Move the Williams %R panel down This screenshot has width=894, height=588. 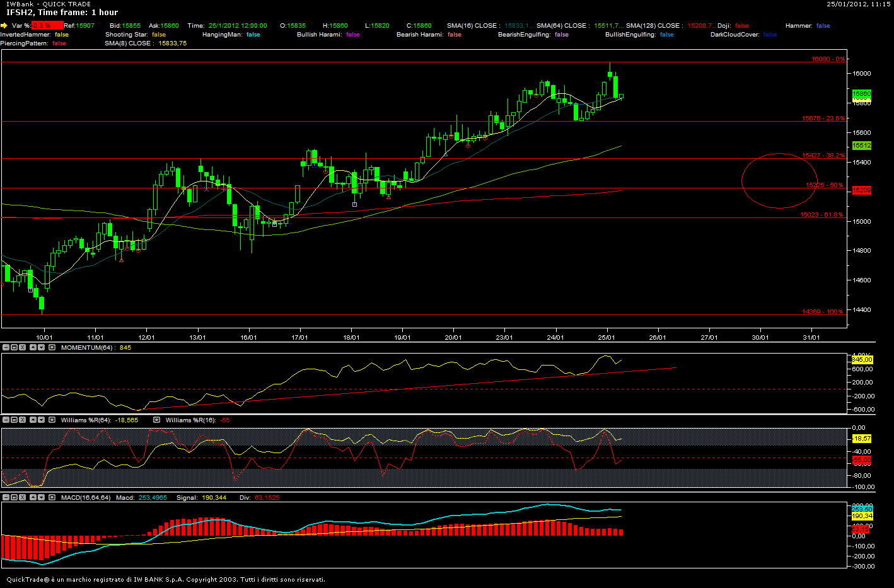point(42,419)
